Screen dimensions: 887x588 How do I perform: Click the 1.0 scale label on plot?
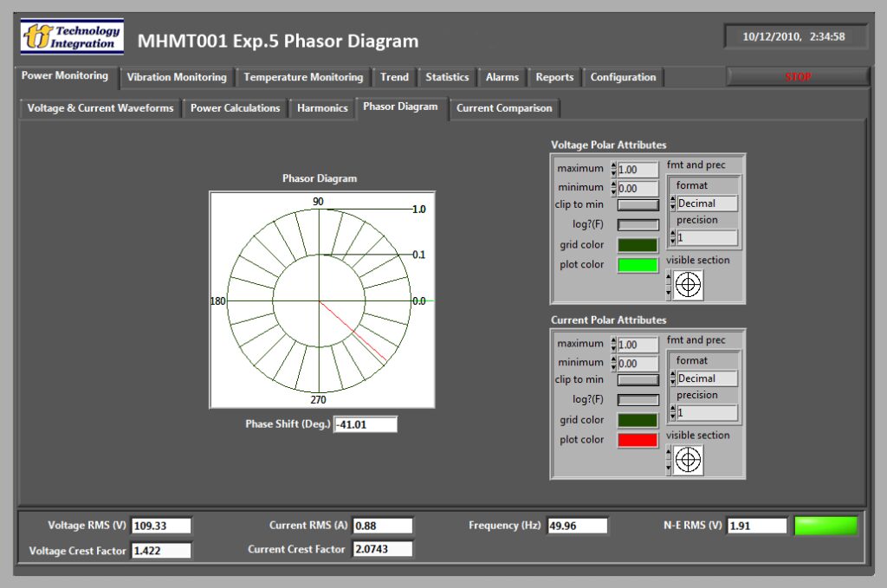coord(418,210)
